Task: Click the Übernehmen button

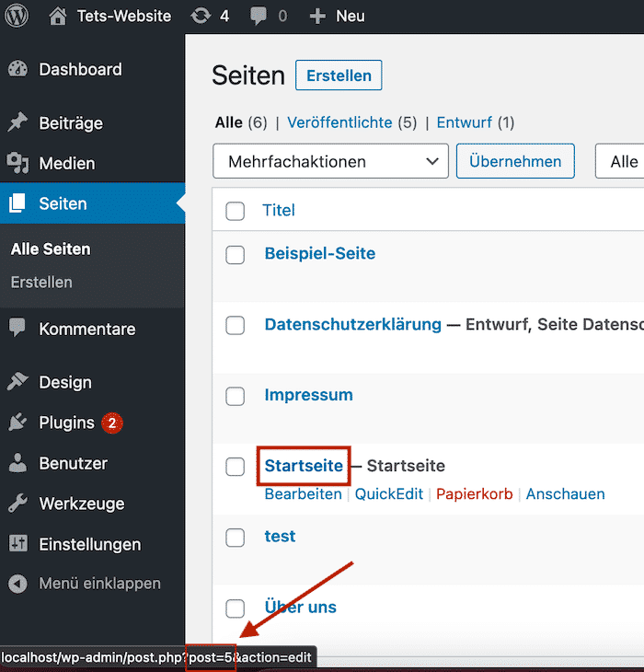Action: [x=515, y=161]
